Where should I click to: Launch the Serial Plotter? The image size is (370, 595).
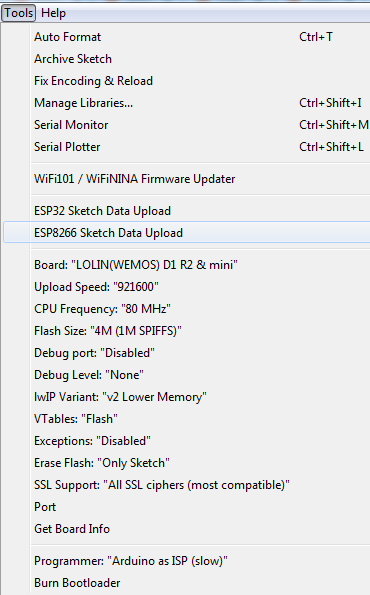tap(186, 147)
